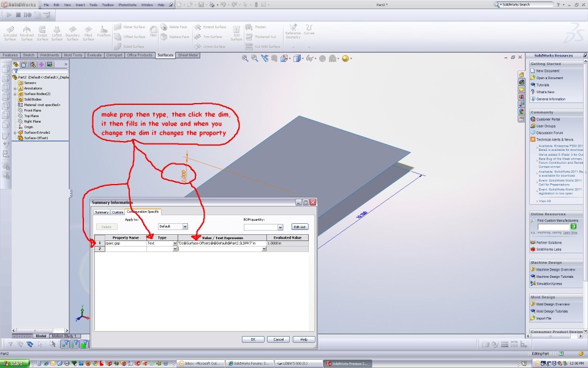Click the Untrim Surface tool

pyautogui.click(x=209, y=47)
